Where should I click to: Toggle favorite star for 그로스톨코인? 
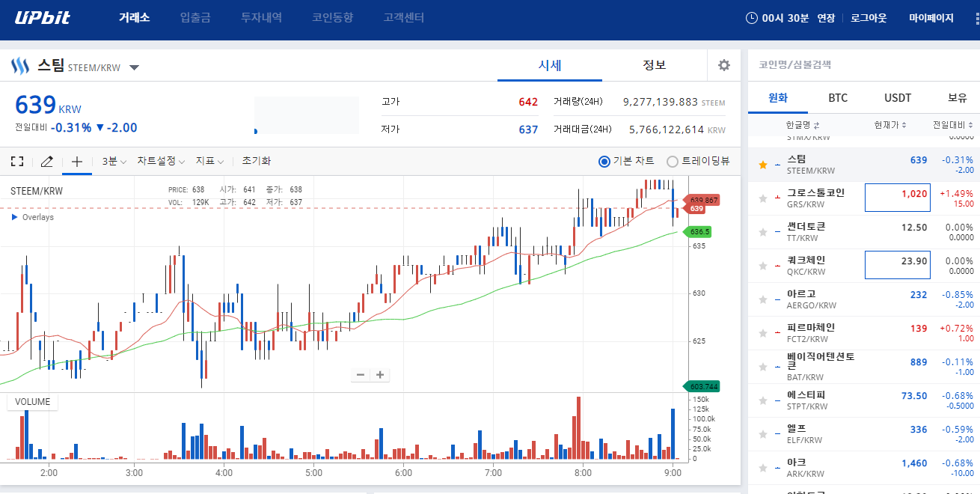762,198
